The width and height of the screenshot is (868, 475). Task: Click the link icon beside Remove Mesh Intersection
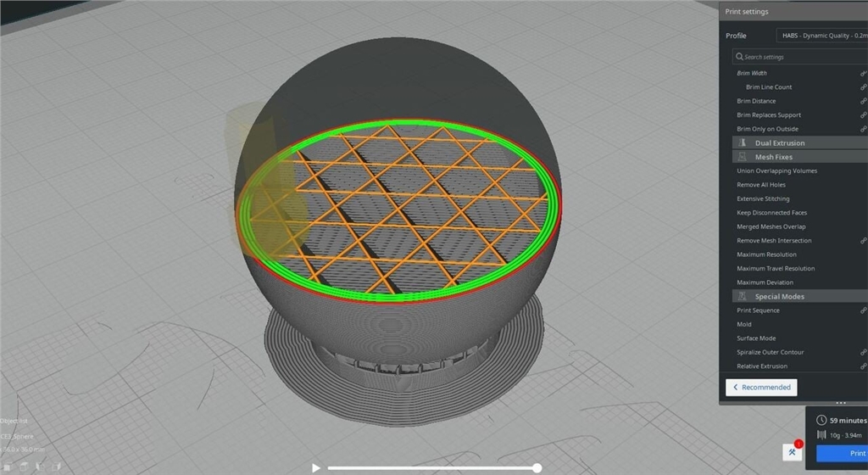coord(863,241)
